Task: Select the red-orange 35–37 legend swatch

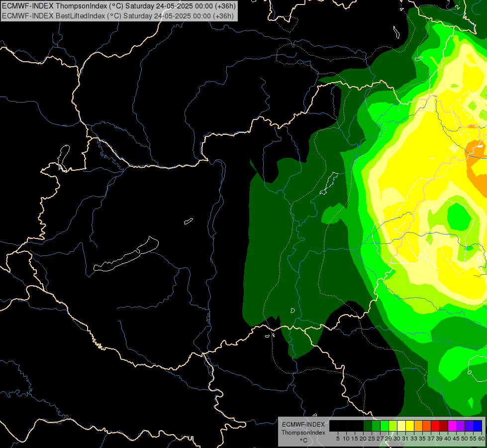Action: click(x=427, y=426)
